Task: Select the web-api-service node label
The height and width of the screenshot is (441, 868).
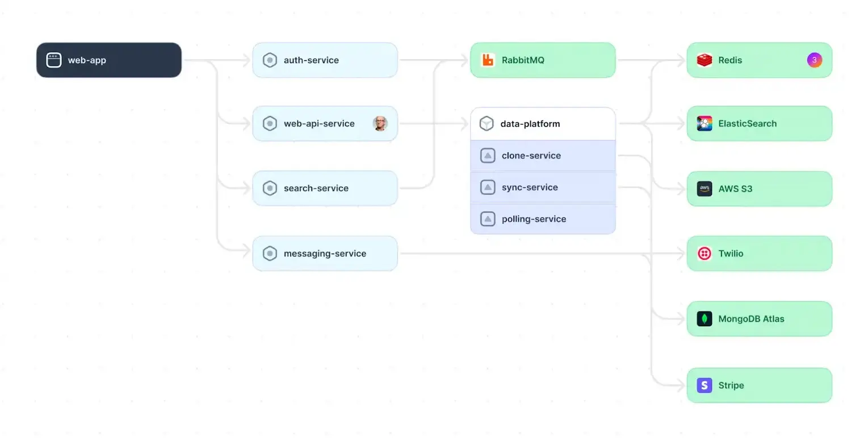Action: pos(319,124)
